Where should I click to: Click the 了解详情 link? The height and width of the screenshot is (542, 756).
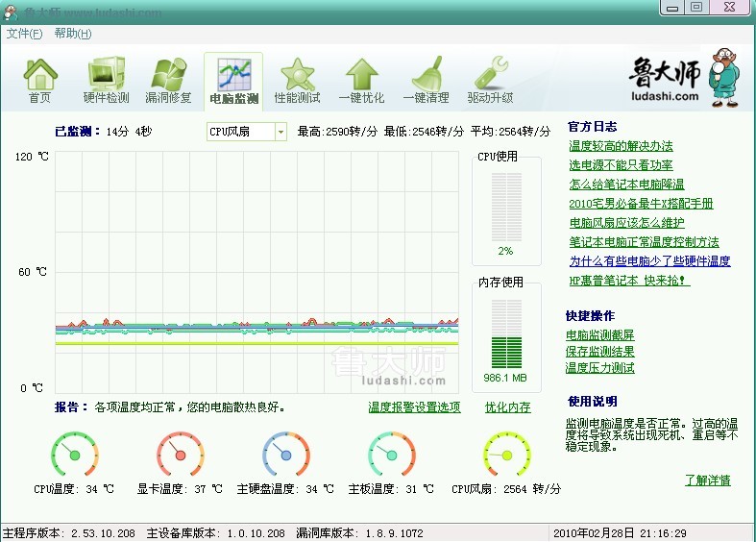tap(708, 480)
